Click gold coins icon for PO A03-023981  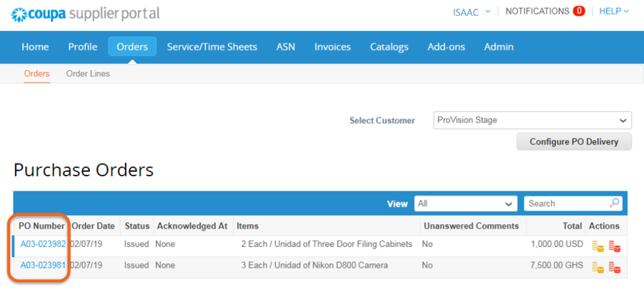[598, 268]
